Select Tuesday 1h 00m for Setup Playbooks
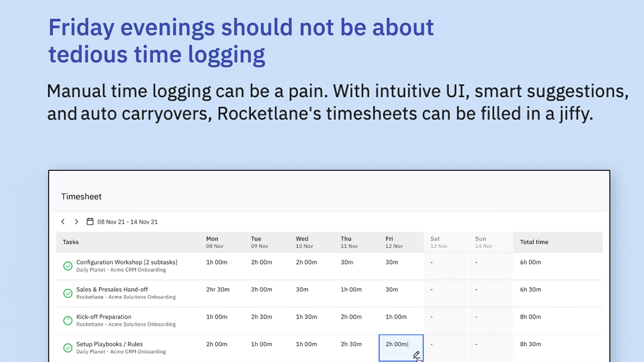 [261, 344]
